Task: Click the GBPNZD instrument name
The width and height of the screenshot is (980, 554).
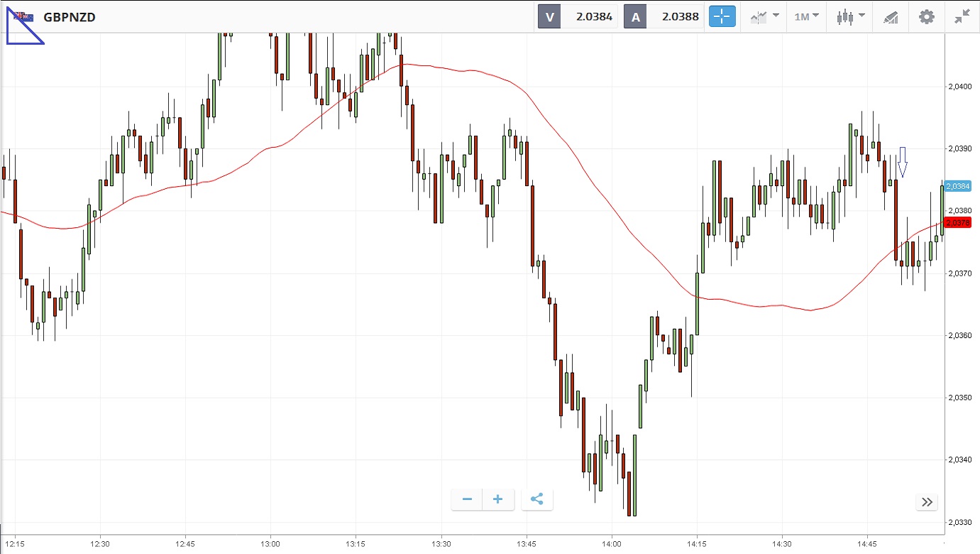Action: 70,17
